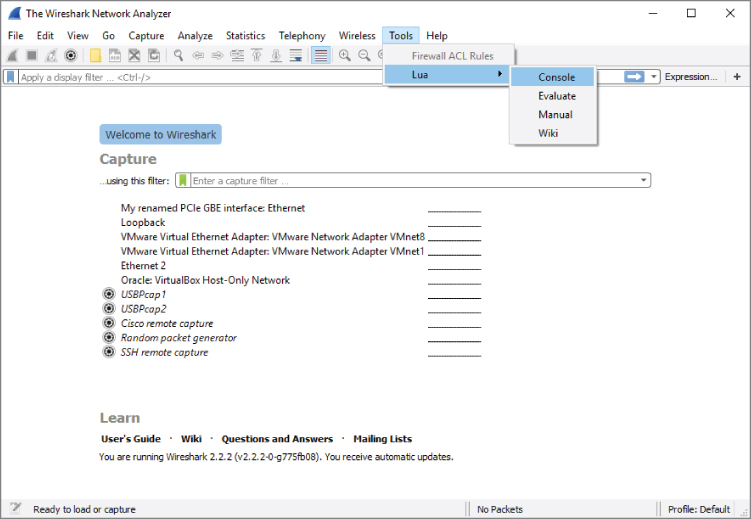Choose Console from the Lua submenu
This screenshot has height=519, width=751.
coord(553,77)
